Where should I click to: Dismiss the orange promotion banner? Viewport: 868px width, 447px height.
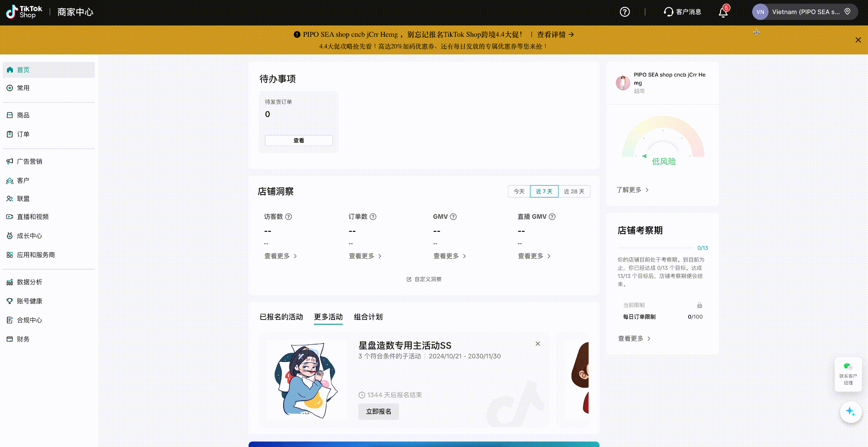858,40
